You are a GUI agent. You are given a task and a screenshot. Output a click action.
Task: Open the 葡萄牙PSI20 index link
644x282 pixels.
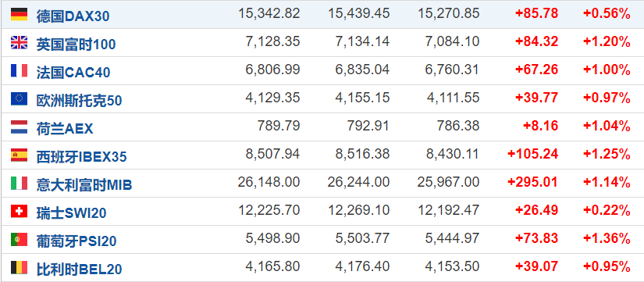(x=76, y=241)
